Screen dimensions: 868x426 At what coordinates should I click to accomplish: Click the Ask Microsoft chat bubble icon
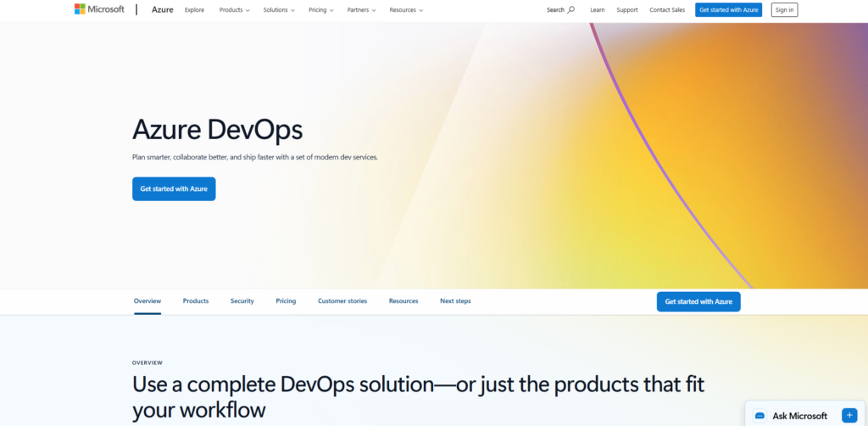pos(759,416)
